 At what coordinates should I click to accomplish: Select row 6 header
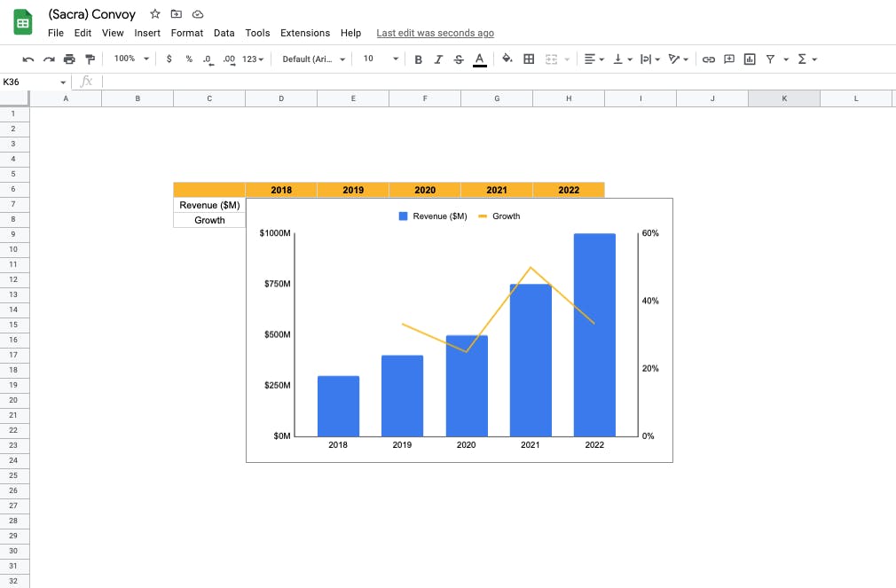(x=13, y=189)
